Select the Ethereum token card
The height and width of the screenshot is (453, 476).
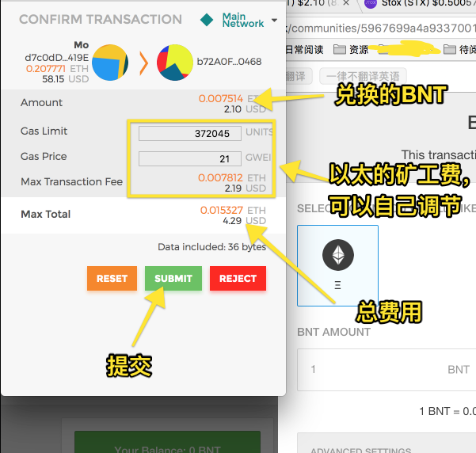click(337, 265)
